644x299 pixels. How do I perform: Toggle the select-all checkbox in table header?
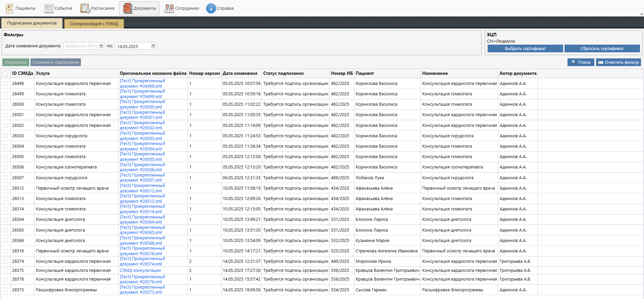pyautogui.click(x=5, y=73)
